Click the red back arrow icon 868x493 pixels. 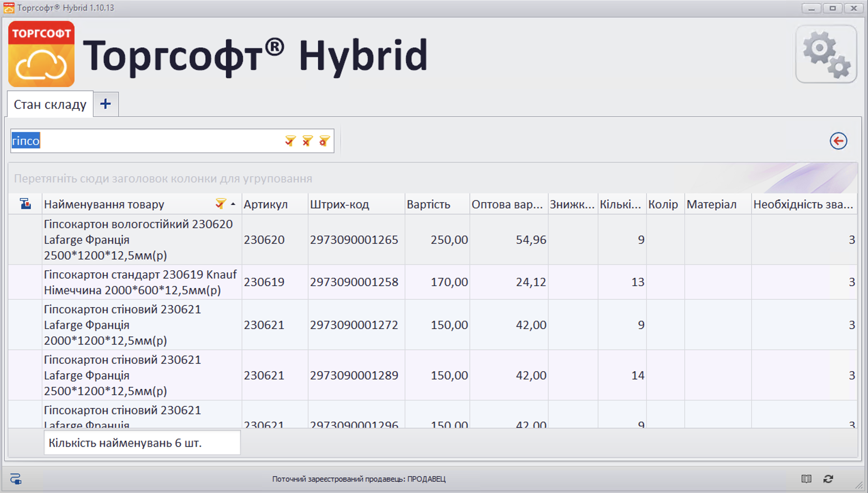click(x=838, y=141)
